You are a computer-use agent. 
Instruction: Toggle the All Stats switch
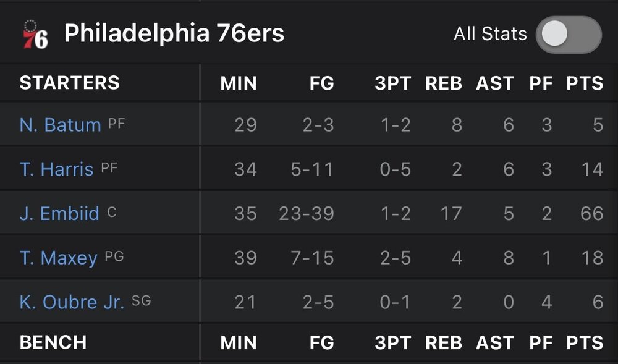[568, 35]
